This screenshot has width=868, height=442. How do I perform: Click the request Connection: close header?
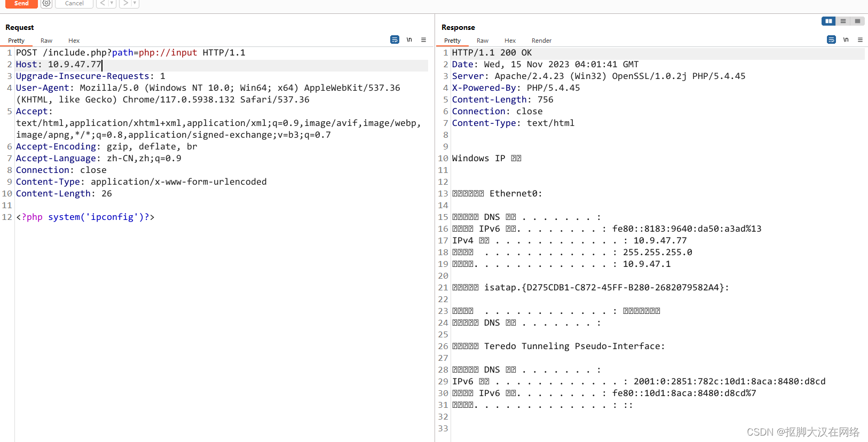pos(61,170)
